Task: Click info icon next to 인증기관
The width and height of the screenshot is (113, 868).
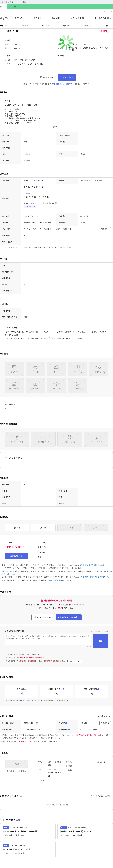Action: click(x=66, y=723)
